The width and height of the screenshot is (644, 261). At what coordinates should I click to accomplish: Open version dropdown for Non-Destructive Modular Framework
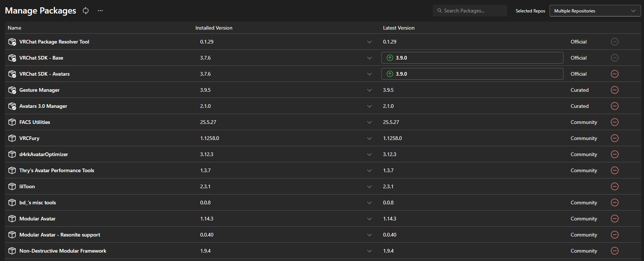point(369,251)
